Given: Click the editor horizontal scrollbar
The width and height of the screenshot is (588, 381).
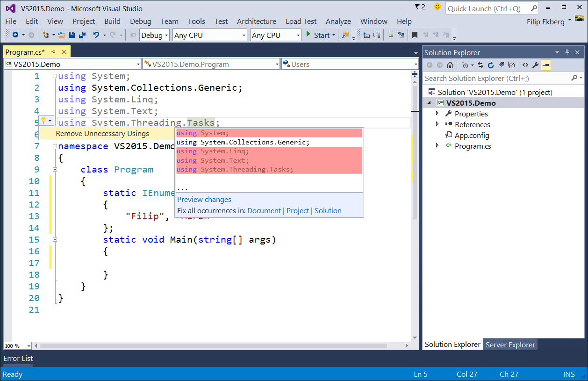Looking at the screenshot, I should click(213, 346).
